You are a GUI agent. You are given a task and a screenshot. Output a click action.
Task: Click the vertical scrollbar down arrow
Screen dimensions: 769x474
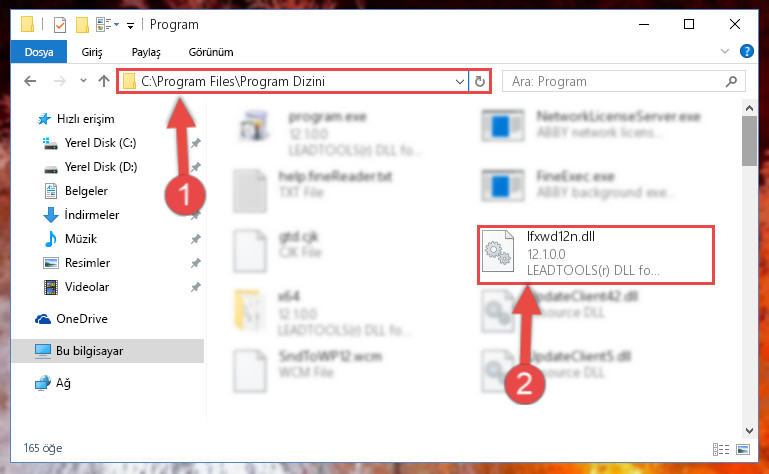click(749, 431)
